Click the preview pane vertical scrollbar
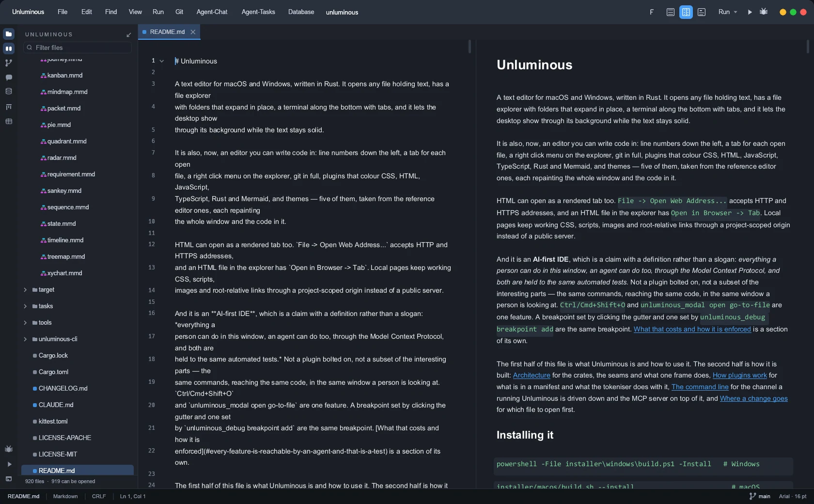The image size is (814, 504). point(808,47)
